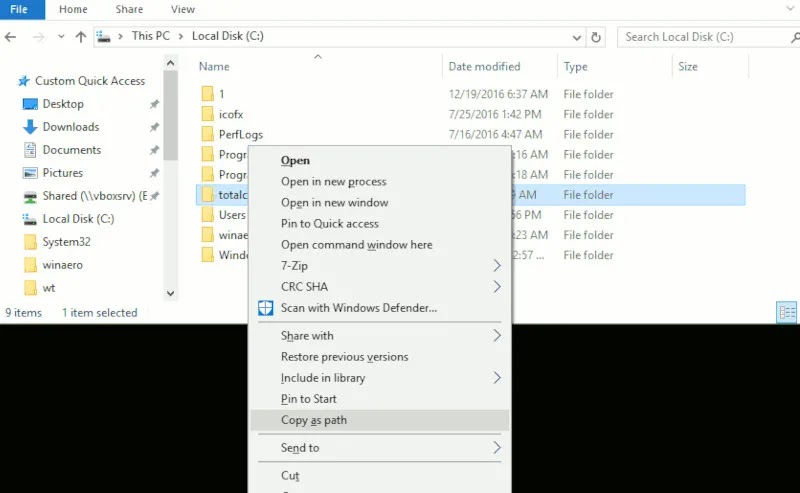
Task: Expand the 7-Zip submenu
Action: (x=380, y=265)
